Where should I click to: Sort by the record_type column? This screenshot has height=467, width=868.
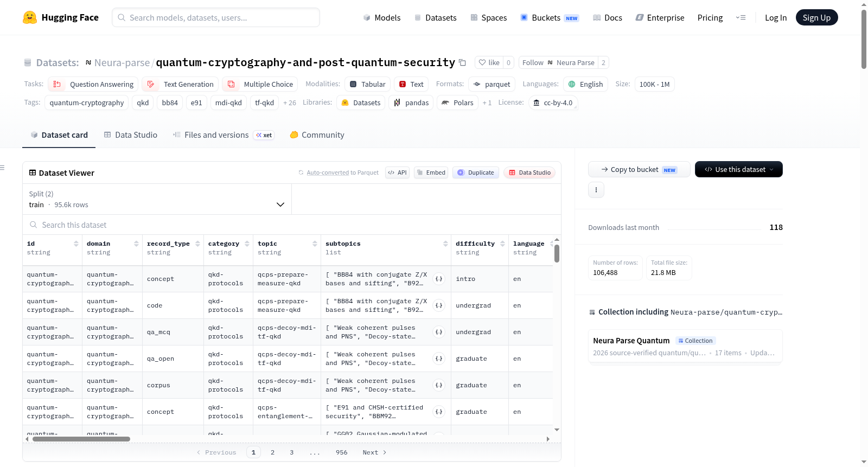click(x=197, y=244)
